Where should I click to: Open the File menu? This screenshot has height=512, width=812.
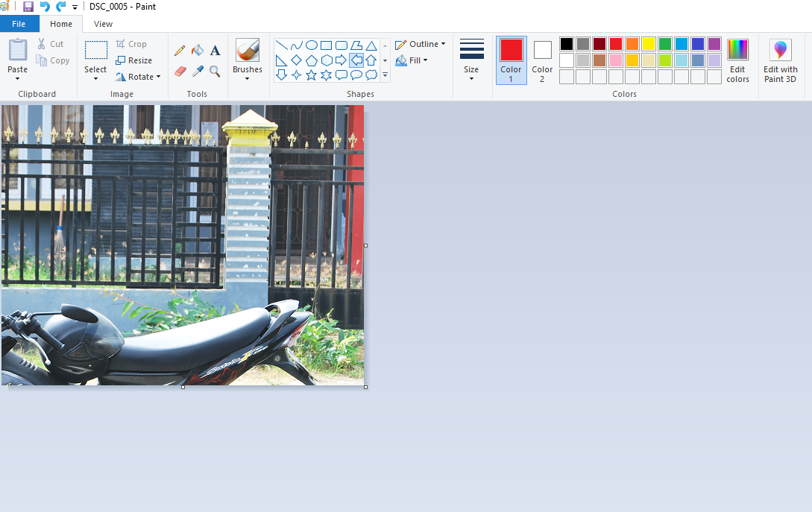click(19, 24)
